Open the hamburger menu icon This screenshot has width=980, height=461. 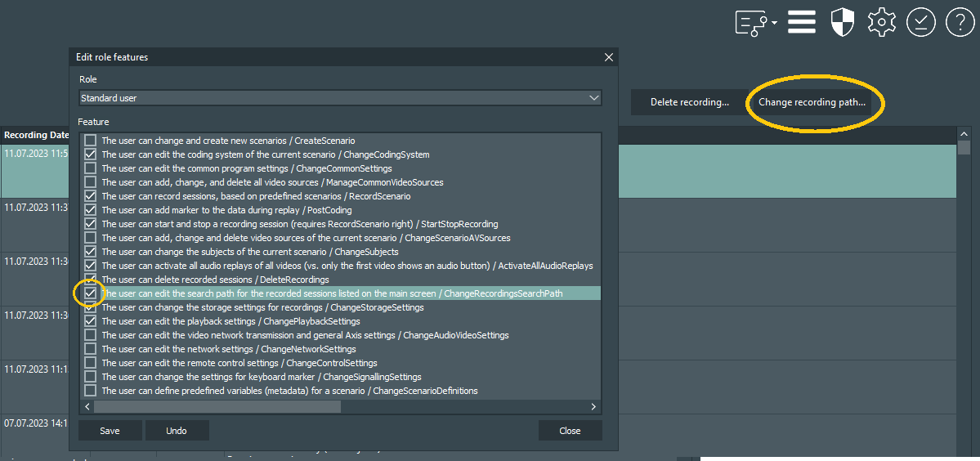pyautogui.click(x=802, y=23)
